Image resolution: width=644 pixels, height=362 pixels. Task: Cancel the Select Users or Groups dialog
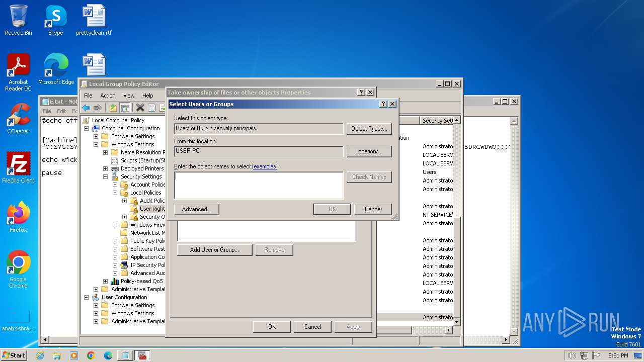coord(373,209)
